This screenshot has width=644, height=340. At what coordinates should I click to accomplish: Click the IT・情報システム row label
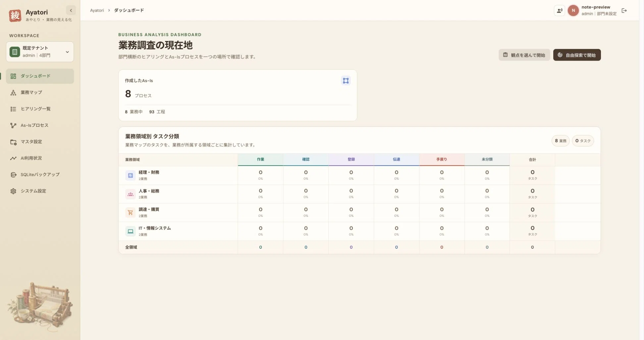click(155, 228)
